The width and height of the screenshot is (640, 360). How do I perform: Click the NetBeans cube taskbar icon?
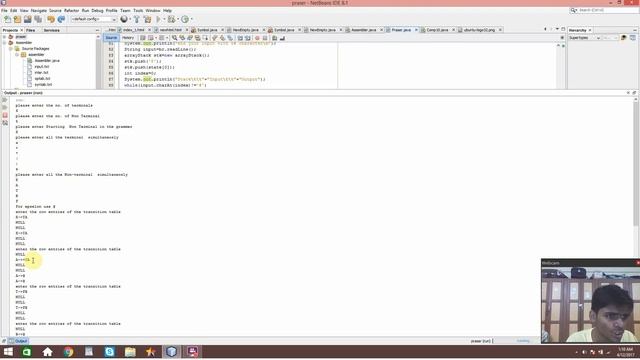point(171,352)
